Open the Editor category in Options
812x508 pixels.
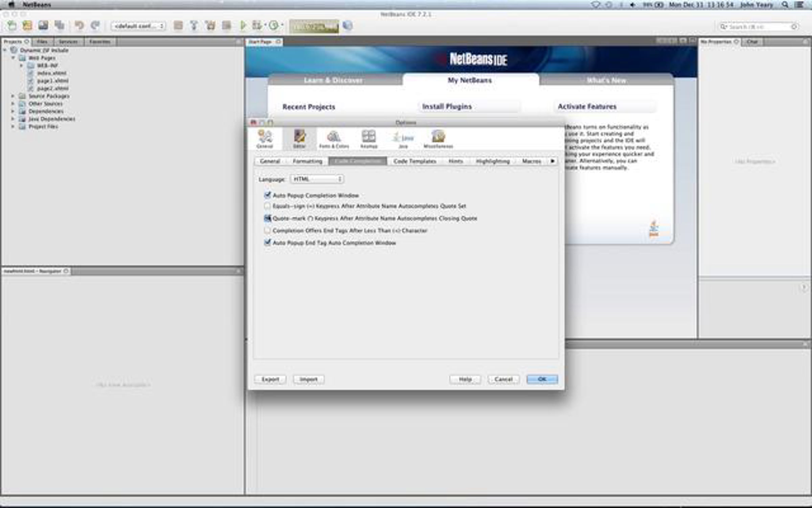(299, 139)
